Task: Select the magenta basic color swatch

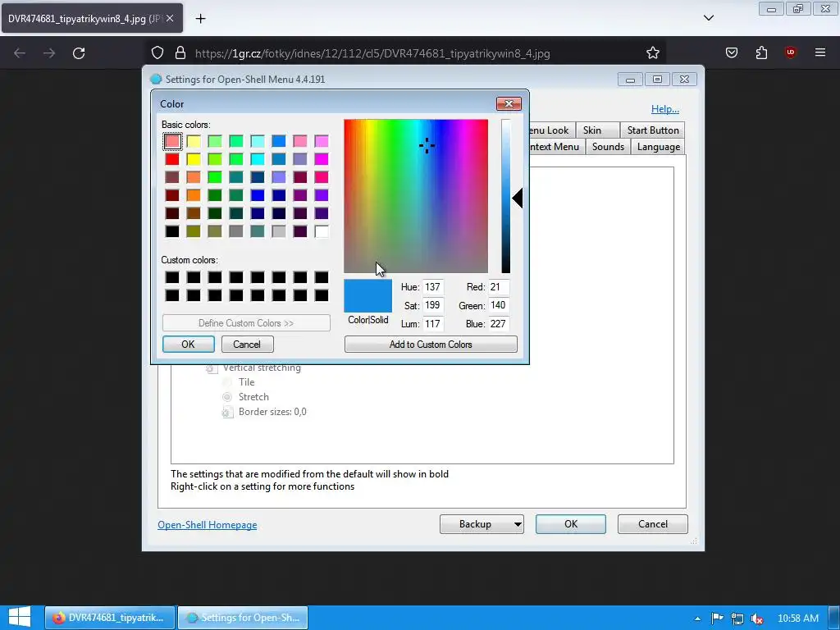Action: [322, 159]
